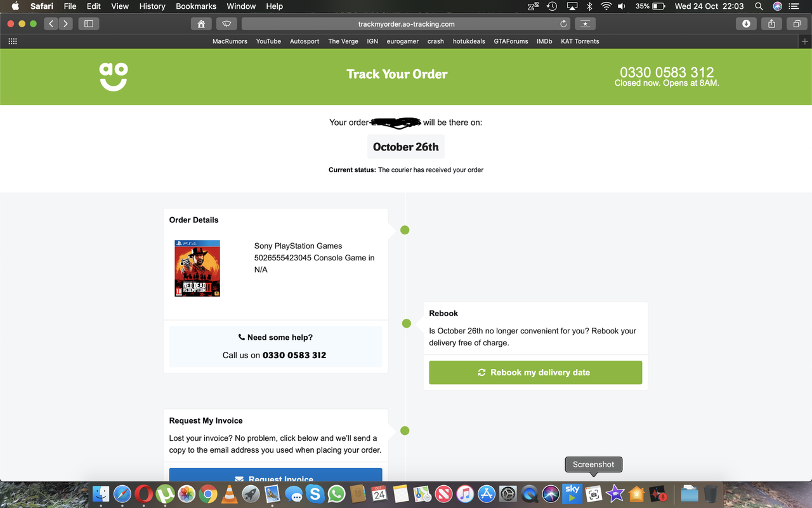The image size is (812, 508).
Task: Click 'Need some help?' text
Action: [x=280, y=337]
